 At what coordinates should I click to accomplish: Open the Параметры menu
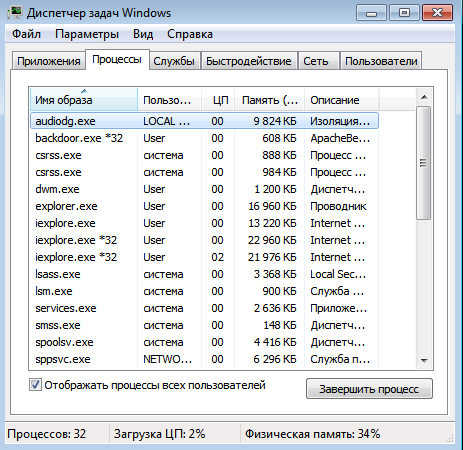pos(87,34)
